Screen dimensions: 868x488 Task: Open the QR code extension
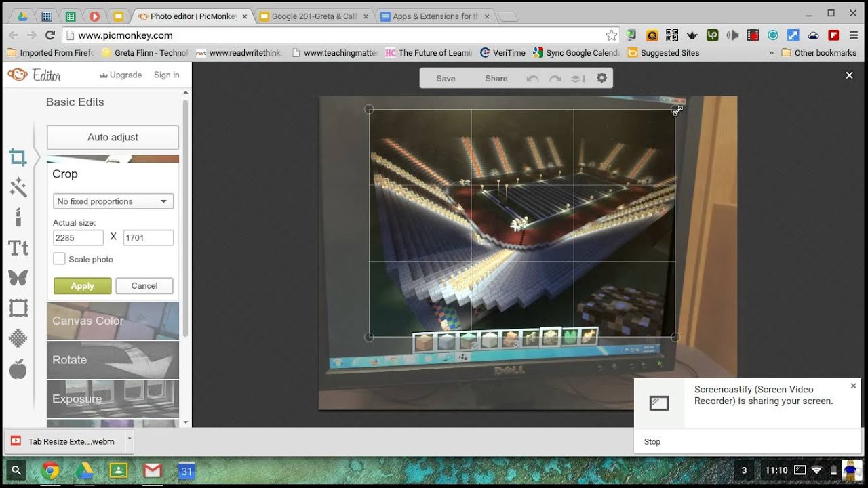tap(671, 35)
